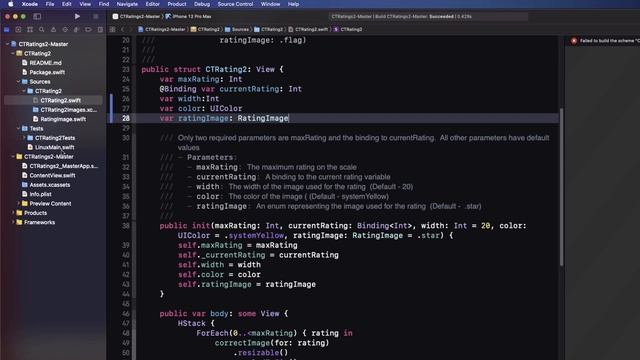Select LinuxMain.swift in the navigator
The image size is (640, 360).
pyautogui.click(x=54, y=147)
